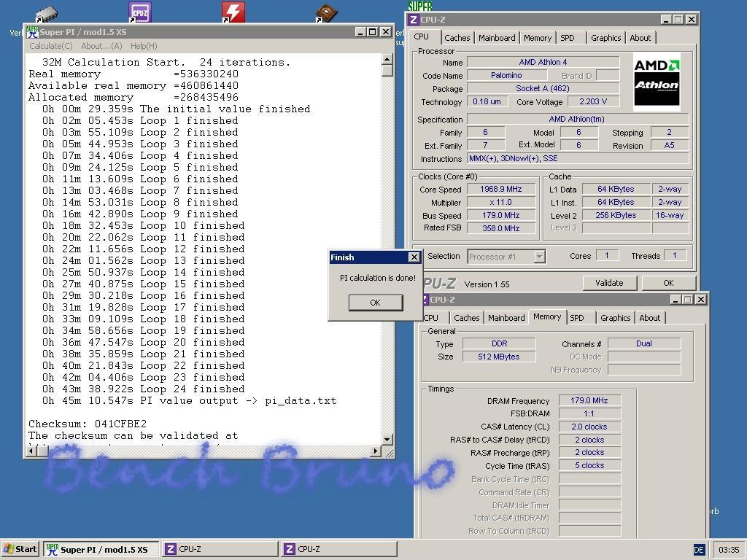This screenshot has width=747, height=560.
Task: Click the memory Size value 512 MBytes
Action: click(499, 357)
